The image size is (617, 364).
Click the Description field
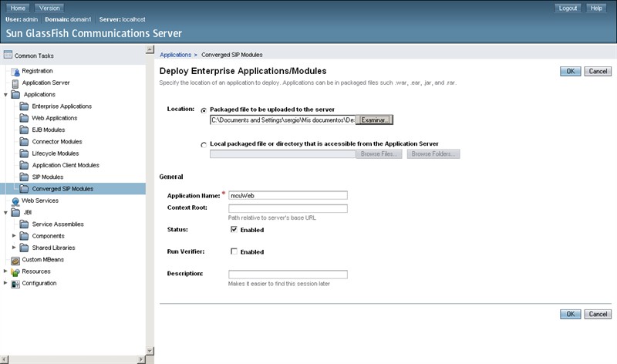(x=288, y=274)
